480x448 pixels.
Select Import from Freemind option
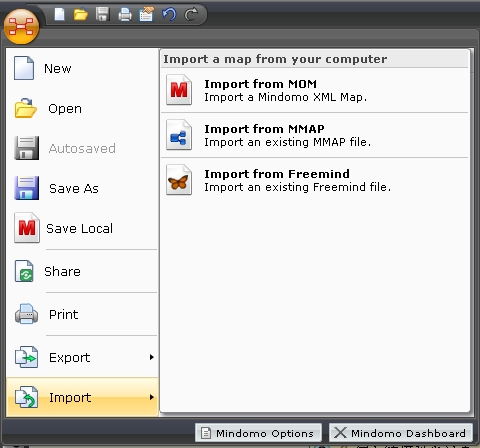315,180
